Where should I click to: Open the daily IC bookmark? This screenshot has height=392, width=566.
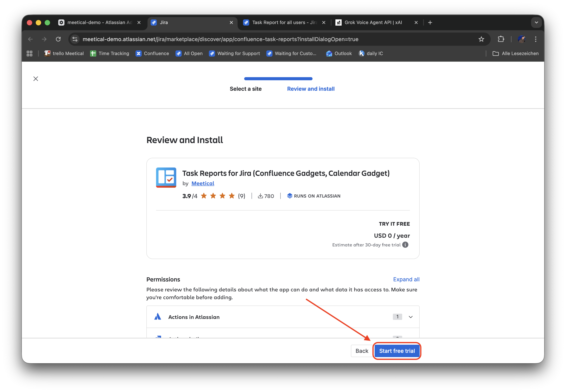pyautogui.click(x=371, y=53)
